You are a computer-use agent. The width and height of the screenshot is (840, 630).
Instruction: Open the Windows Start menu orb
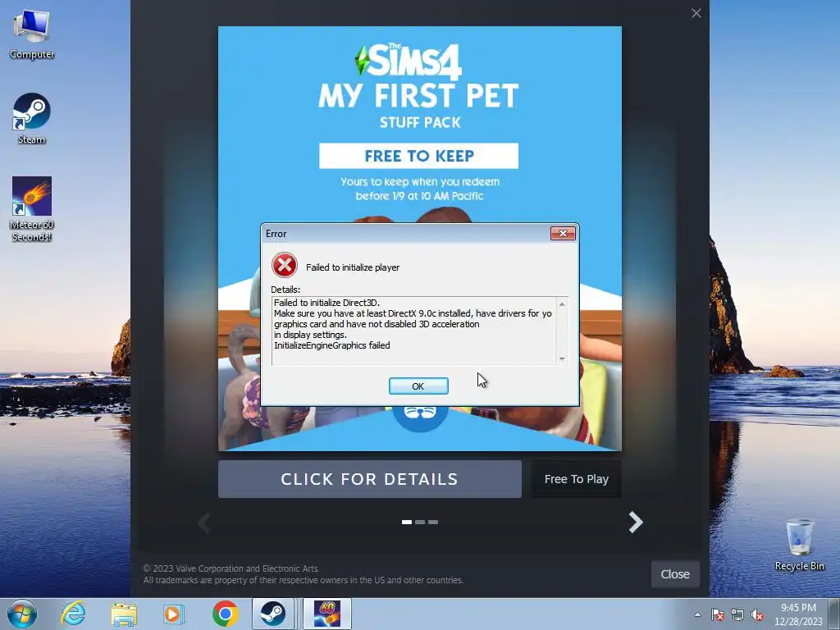click(x=22, y=614)
